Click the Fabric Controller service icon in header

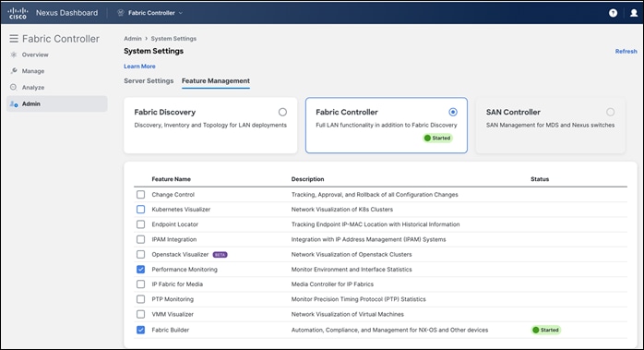pos(121,13)
